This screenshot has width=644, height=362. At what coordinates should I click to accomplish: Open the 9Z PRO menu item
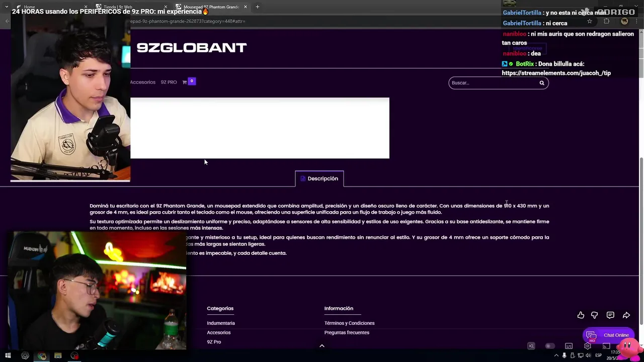click(x=169, y=82)
